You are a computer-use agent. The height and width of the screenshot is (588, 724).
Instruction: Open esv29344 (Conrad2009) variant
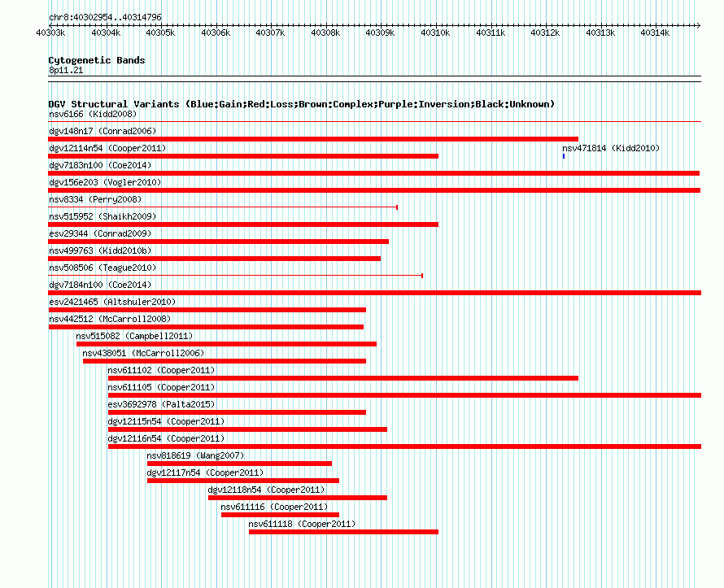pyautogui.click(x=100, y=234)
